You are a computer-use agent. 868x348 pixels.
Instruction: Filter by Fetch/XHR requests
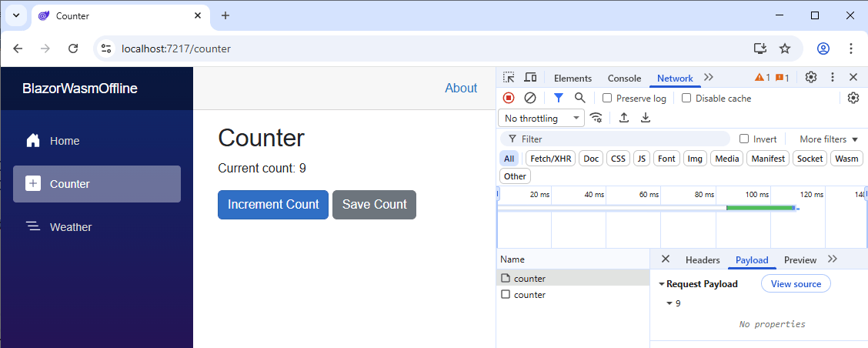551,159
